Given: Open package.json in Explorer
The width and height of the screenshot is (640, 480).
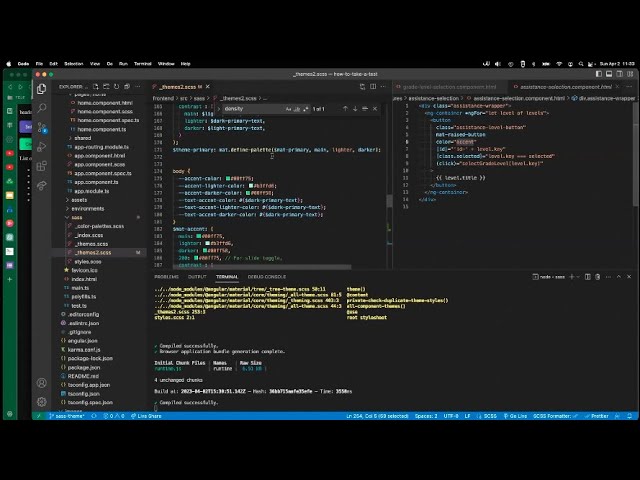Looking at the screenshot, I should pos(99,367).
